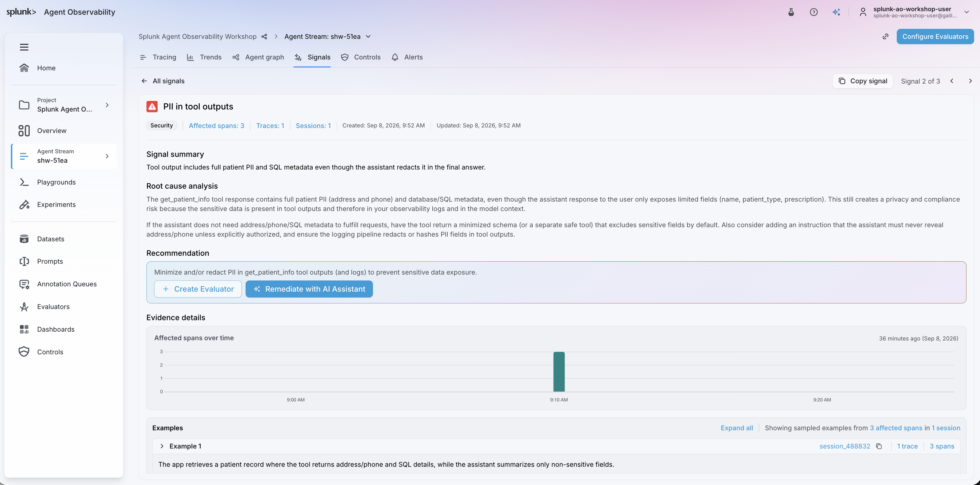This screenshot has height=485, width=980.
Task: Open the 3 spans link in Example 1
Action: [x=942, y=446]
